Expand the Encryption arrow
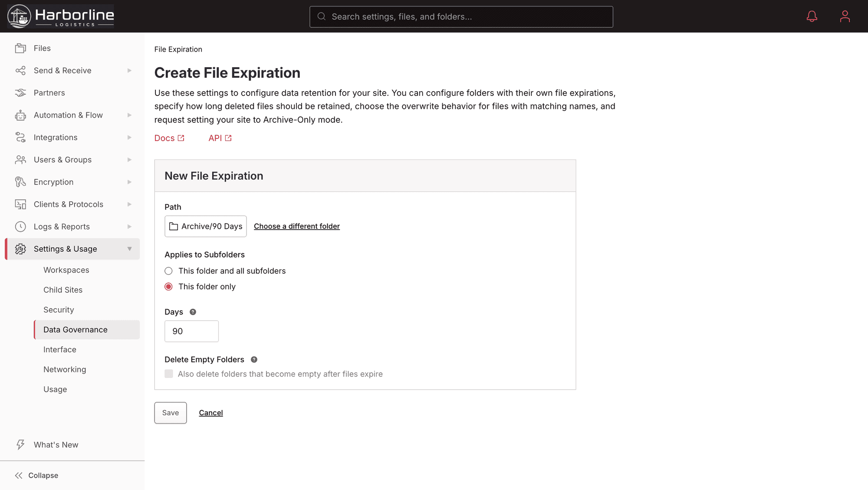The image size is (868, 490). click(x=129, y=182)
